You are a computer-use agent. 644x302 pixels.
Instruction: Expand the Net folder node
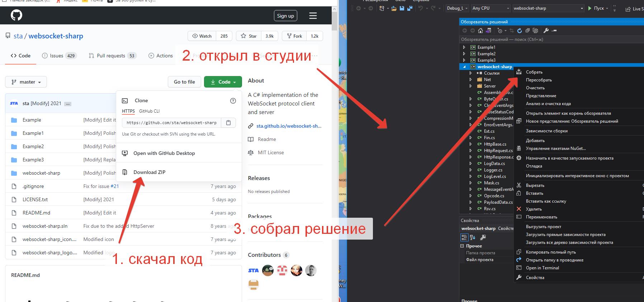click(470, 80)
